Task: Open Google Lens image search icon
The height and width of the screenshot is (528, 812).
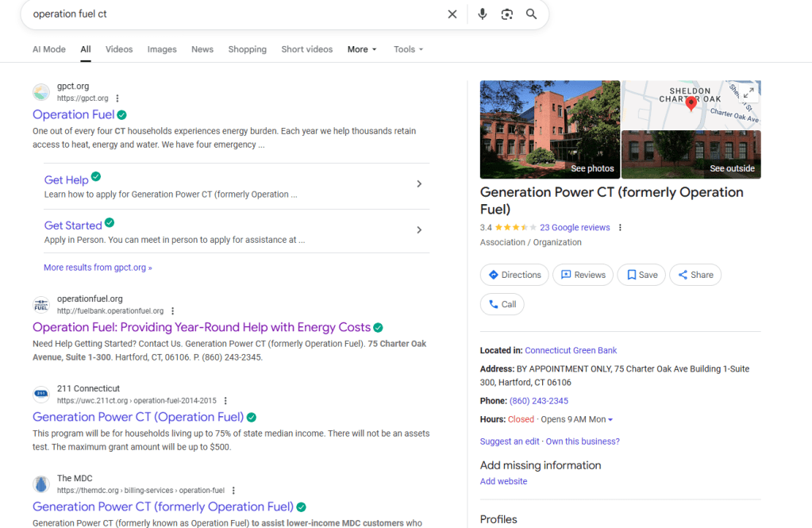Action: [x=506, y=14]
